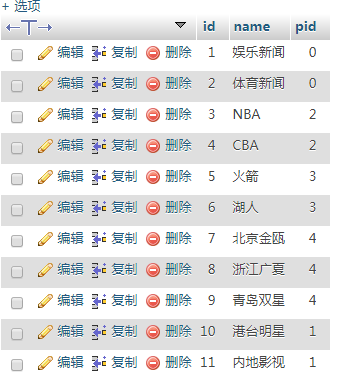Click the 港台明星 name cell
Viewport: 362px width, 374px height.
coord(259,331)
